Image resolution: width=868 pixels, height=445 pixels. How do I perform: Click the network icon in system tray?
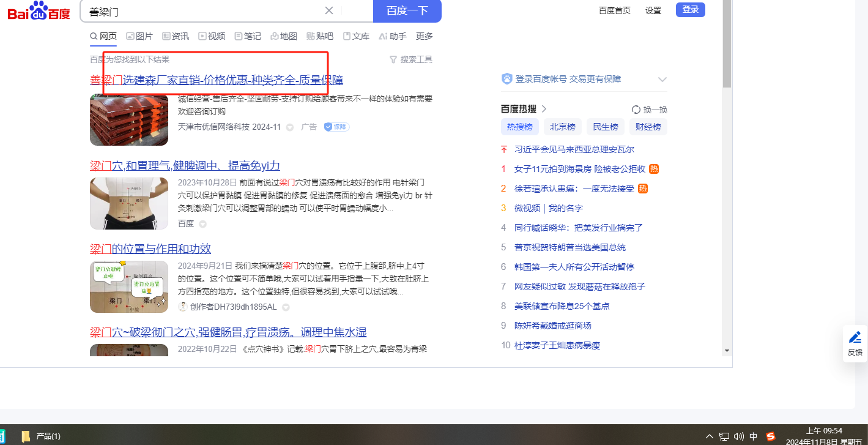724,436
